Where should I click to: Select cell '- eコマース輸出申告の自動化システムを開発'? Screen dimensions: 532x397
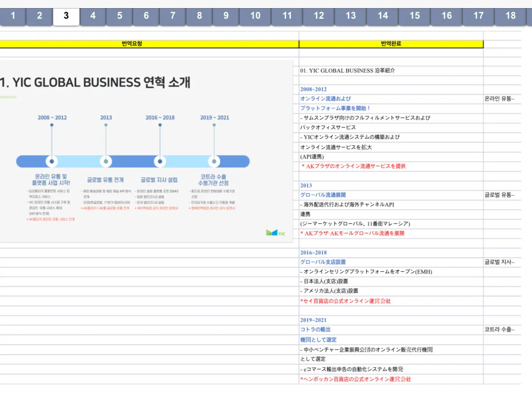tap(391, 369)
